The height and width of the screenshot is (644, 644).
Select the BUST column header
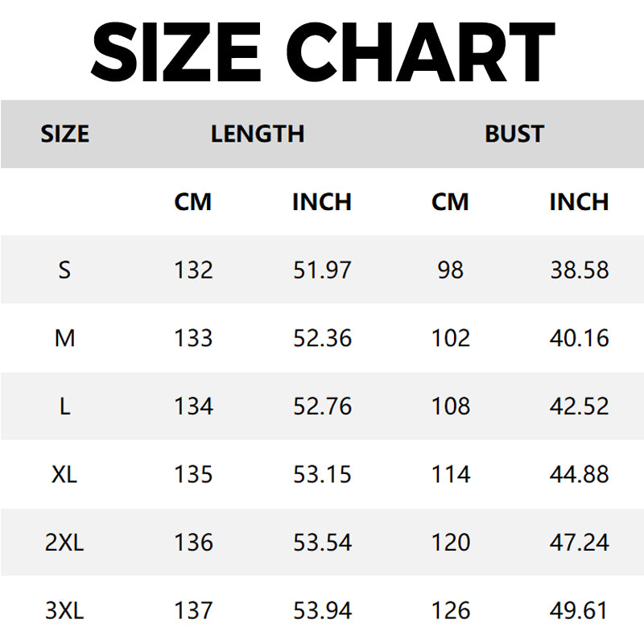(x=514, y=134)
